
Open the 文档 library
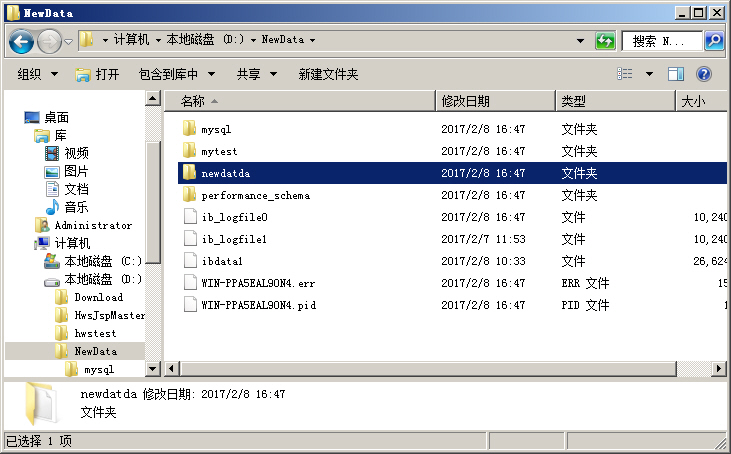(x=76, y=189)
